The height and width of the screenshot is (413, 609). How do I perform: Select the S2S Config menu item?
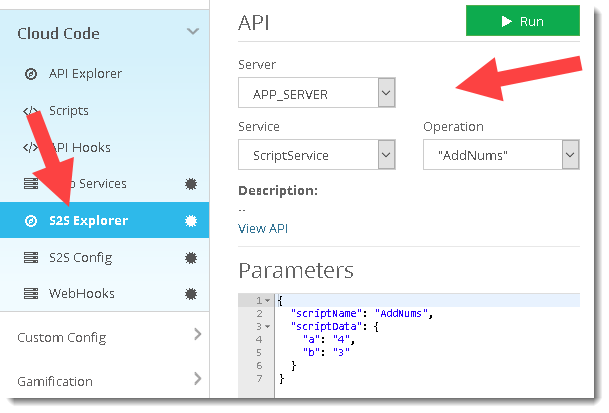80,258
